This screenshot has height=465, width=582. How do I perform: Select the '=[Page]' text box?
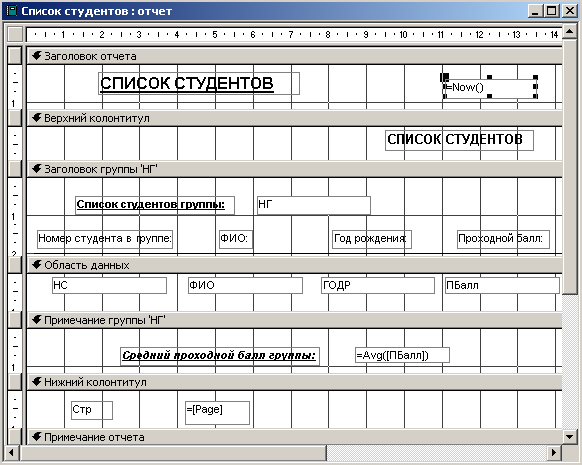tap(218, 413)
